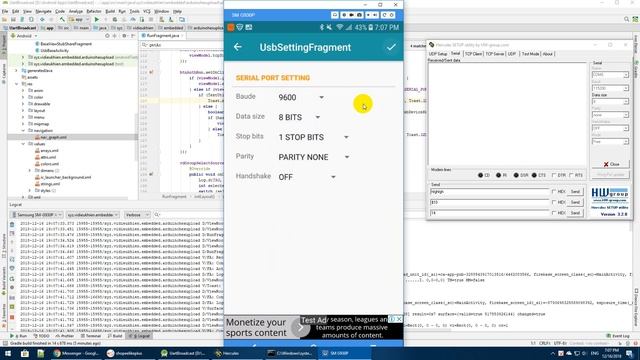Open the VCS menu
640x360 pixels.
(147, 11)
